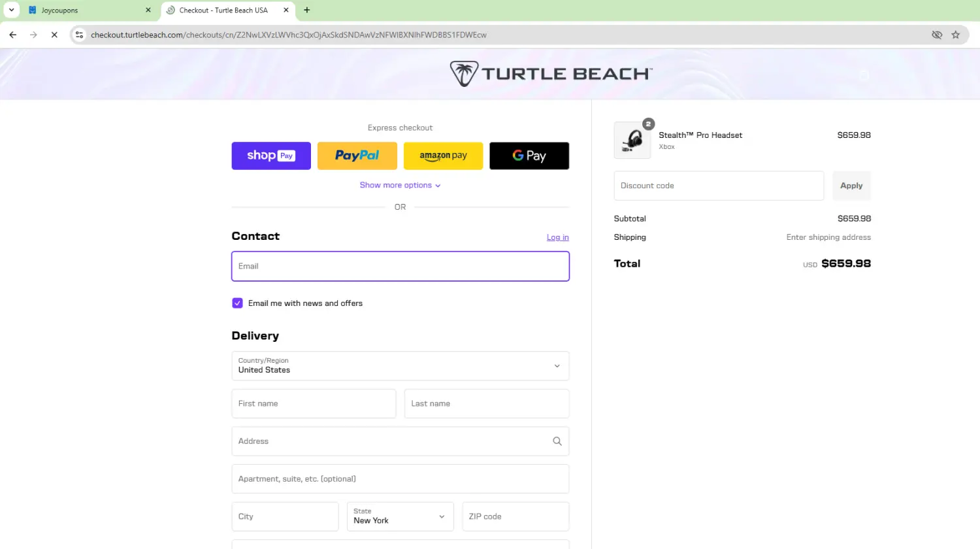Click the Last name field
980x549 pixels.
click(487, 404)
